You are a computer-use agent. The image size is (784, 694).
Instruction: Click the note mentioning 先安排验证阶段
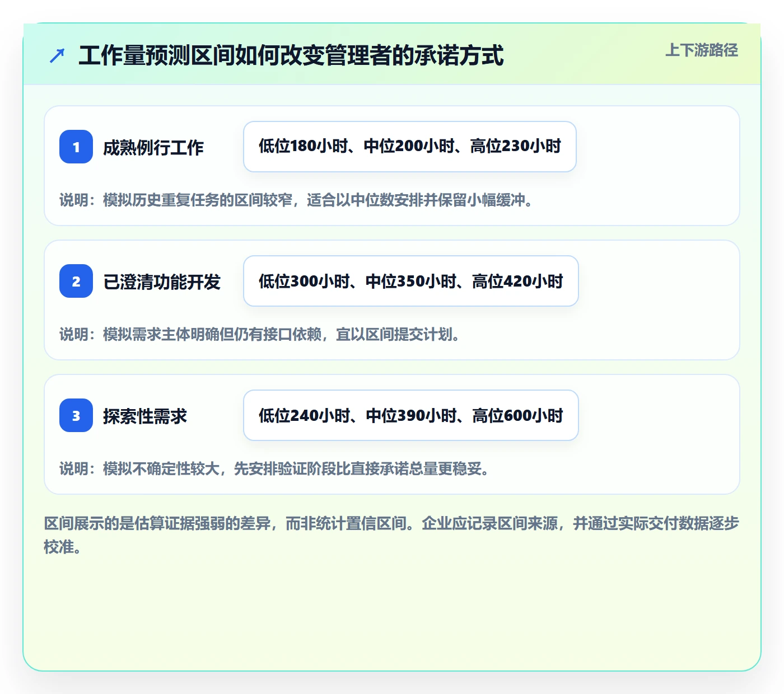pos(275,468)
